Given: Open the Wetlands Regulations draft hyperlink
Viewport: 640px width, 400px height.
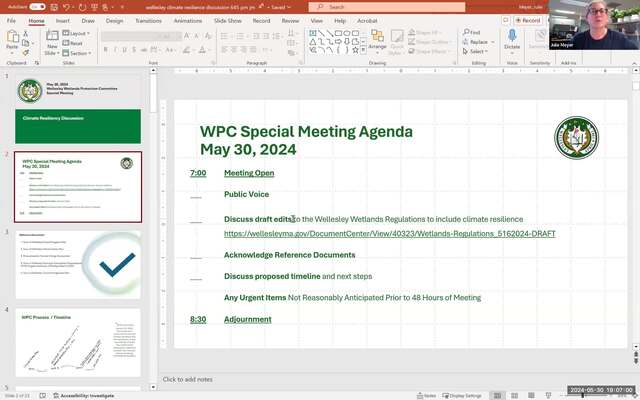Looking at the screenshot, I should 390,234.
